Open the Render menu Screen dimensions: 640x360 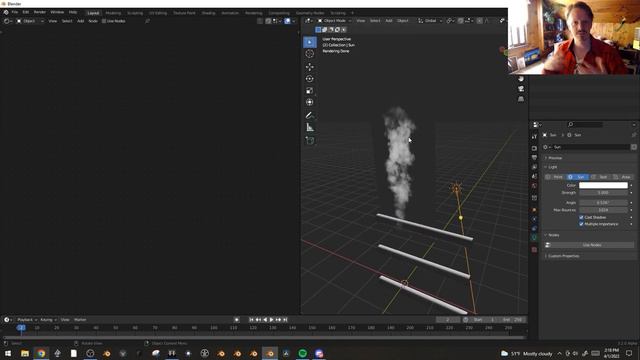(40, 12)
